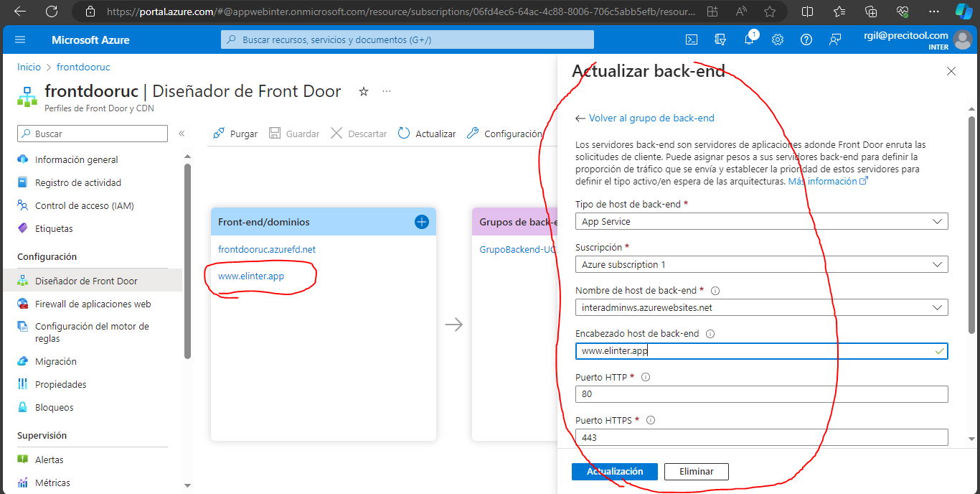Click the Puerto HTTP field
980x494 pixels.
pyautogui.click(x=762, y=394)
